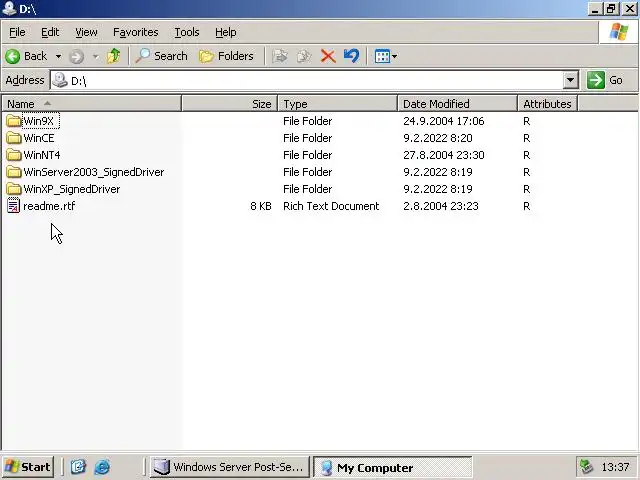Open the Edit menu
The image size is (640, 480).
pos(50,32)
